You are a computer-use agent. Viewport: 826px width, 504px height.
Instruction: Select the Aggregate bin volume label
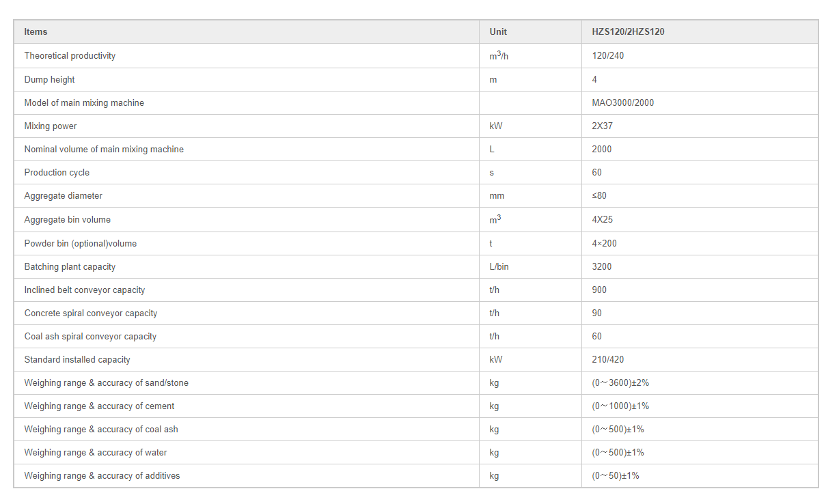tap(67, 220)
